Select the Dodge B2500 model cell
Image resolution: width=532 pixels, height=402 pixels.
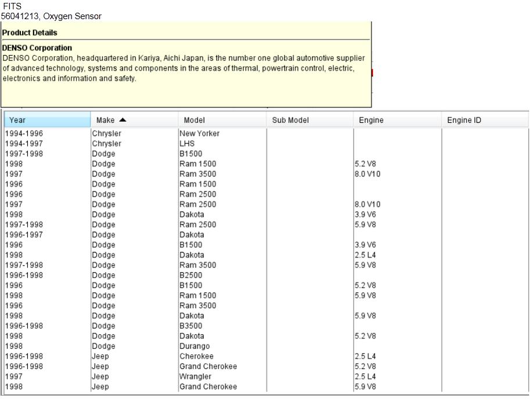pyautogui.click(x=190, y=275)
